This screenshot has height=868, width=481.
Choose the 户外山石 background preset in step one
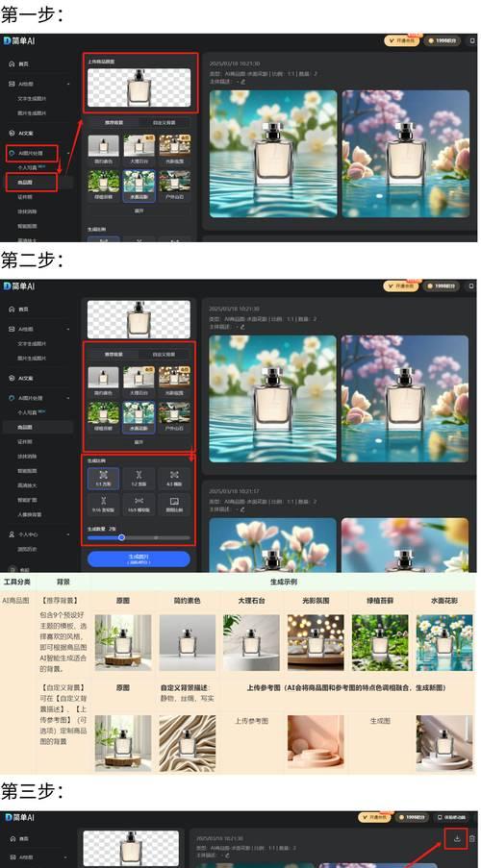point(174,185)
